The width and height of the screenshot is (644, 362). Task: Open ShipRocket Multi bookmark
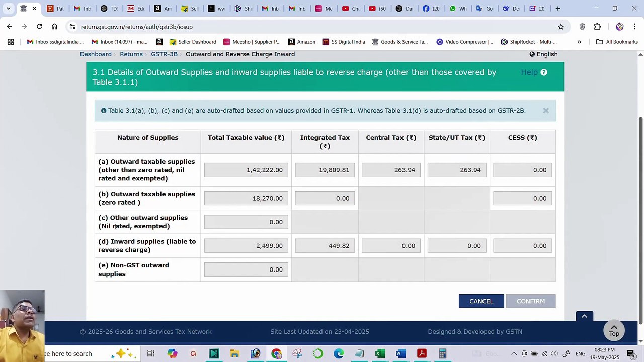(x=529, y=42)
